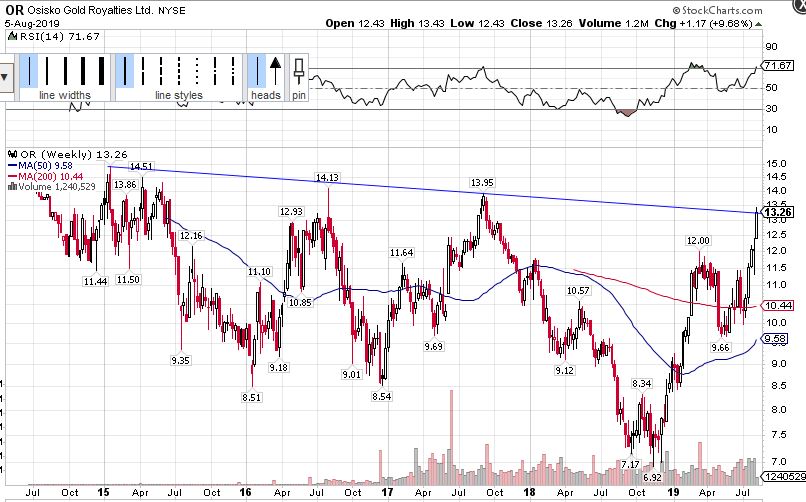806x502 pixels.
Task: Click the Chg +1.17 (+9.68%) value
Action: [704, 23]
